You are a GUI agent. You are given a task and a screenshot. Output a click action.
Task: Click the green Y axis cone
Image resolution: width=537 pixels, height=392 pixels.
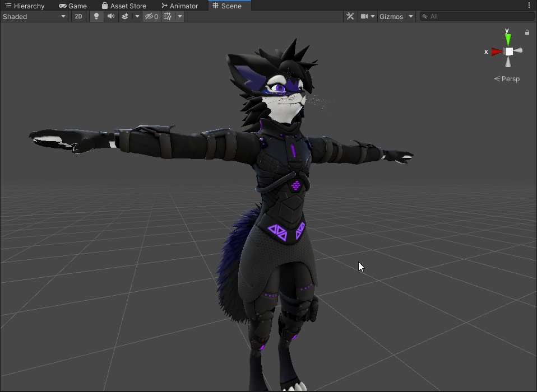(508, 39)
